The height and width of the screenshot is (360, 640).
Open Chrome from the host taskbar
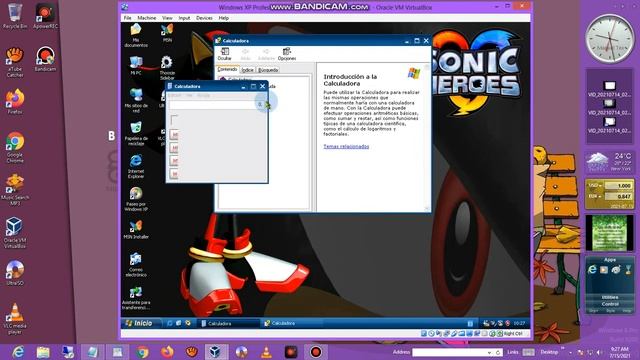pyautogui.click(x=142, y=352)
